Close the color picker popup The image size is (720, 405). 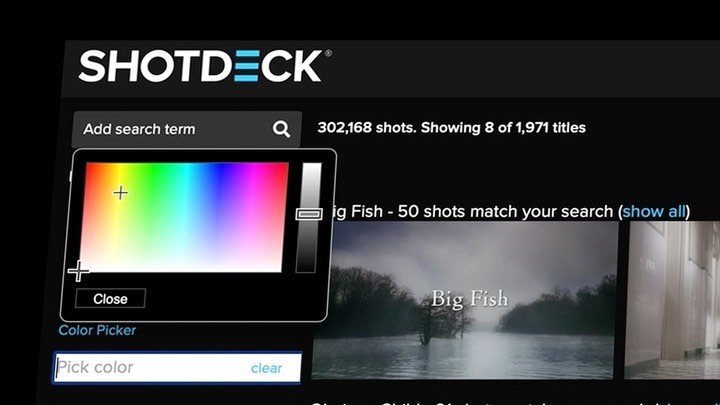[x=111, y=299]
